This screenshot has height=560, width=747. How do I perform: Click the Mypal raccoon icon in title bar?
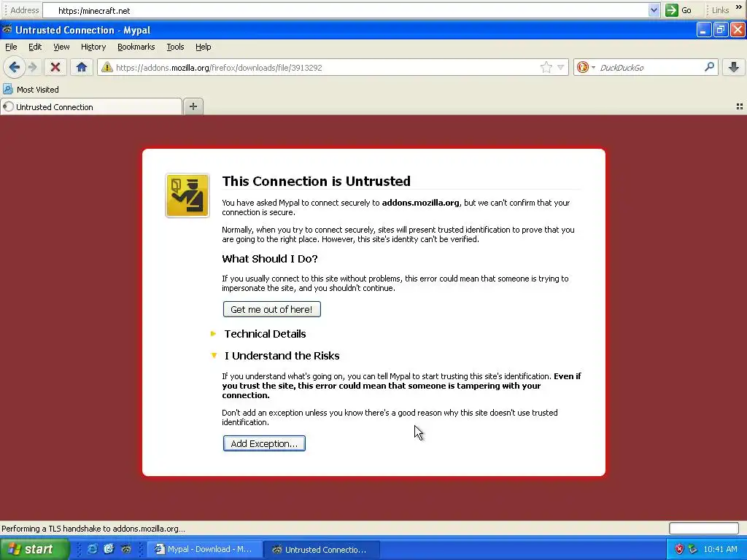click(7, 29)
